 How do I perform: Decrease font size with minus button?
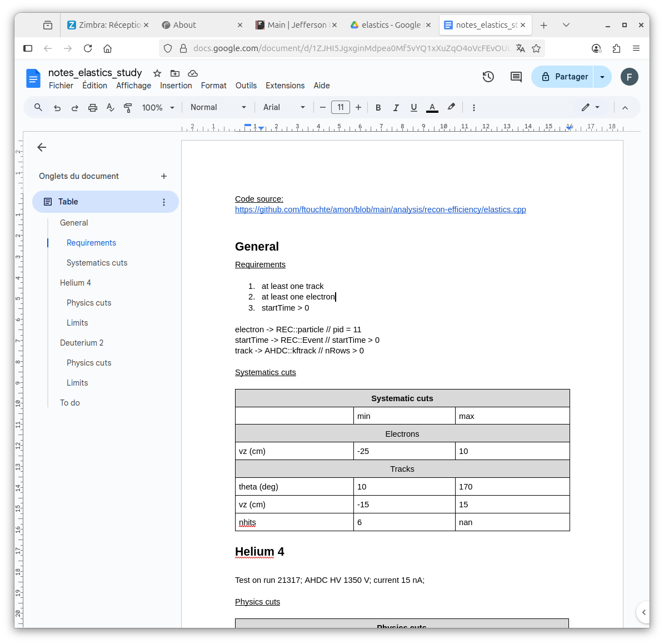click(x=323, y=108)
